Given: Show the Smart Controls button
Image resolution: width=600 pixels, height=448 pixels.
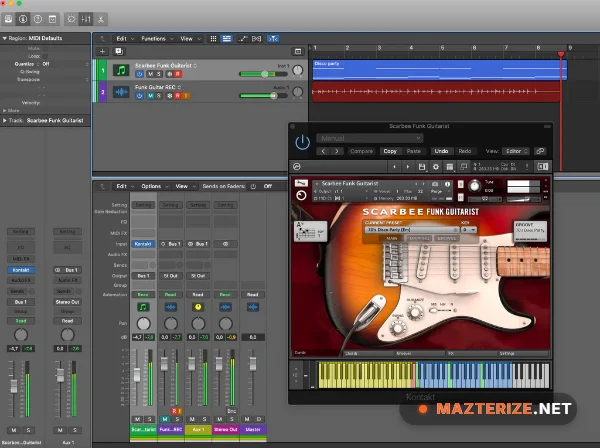Looking at the screenshot, I should 72,19.
